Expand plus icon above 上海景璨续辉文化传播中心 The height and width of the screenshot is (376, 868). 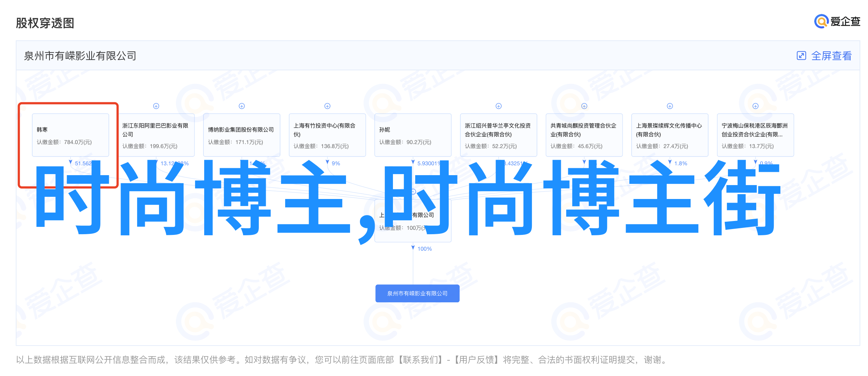(x=670, y=106)
